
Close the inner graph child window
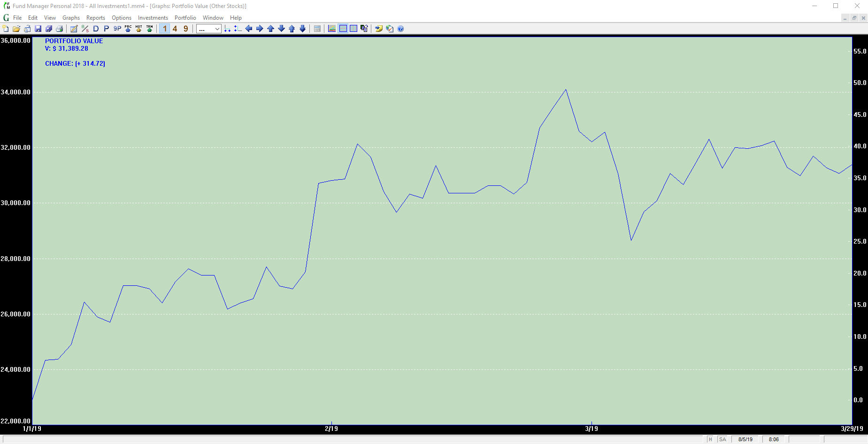point(863,18)
